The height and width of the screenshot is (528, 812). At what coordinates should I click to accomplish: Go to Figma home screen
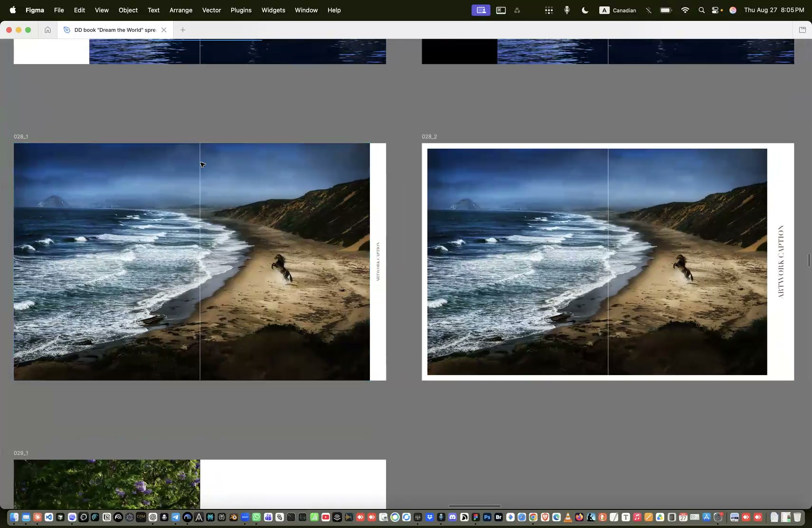point(47,30)
